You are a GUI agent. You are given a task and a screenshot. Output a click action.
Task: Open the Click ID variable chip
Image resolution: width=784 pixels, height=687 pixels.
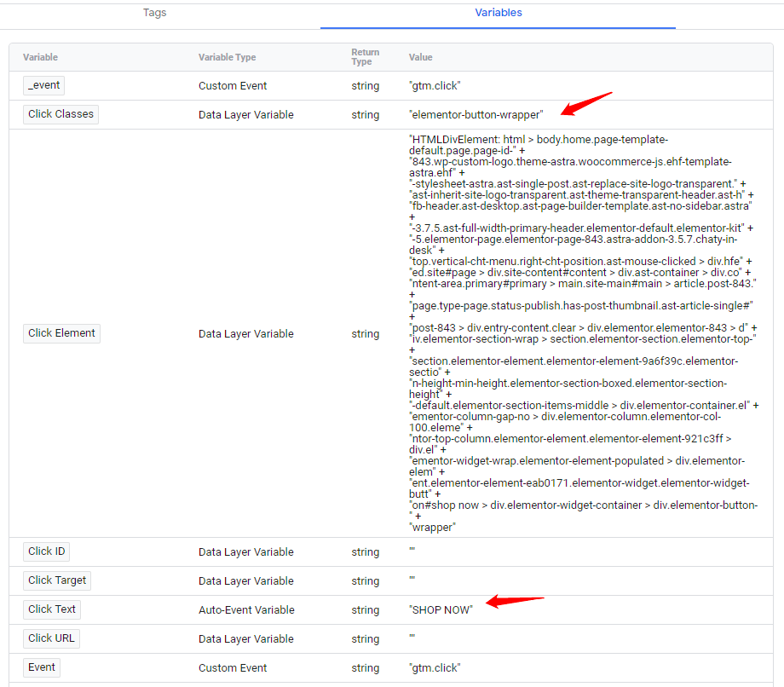(x=47, y=551)
